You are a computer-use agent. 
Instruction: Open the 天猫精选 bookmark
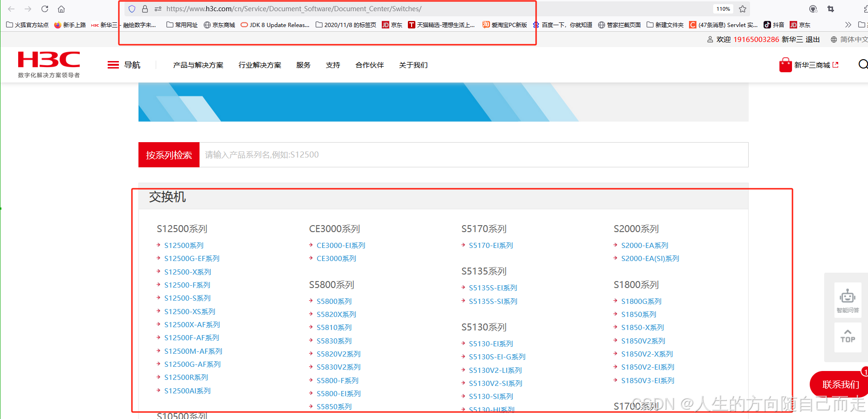point(441,25)
